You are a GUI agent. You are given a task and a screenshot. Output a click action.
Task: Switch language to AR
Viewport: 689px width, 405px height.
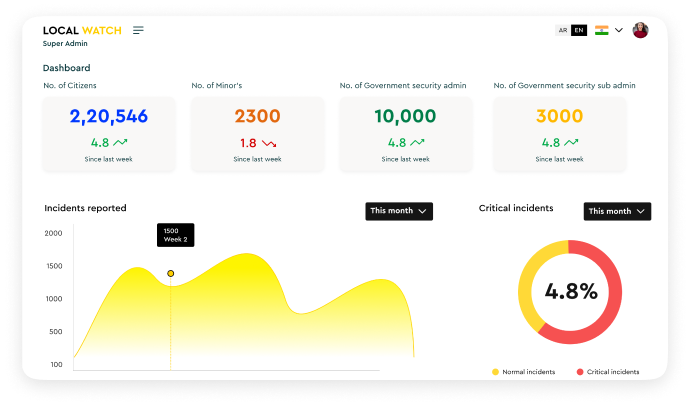click(563, 30)
